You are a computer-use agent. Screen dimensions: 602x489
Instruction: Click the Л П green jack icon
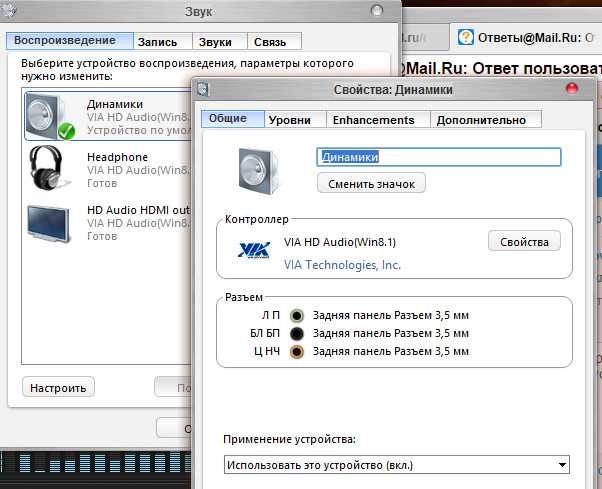296,316
